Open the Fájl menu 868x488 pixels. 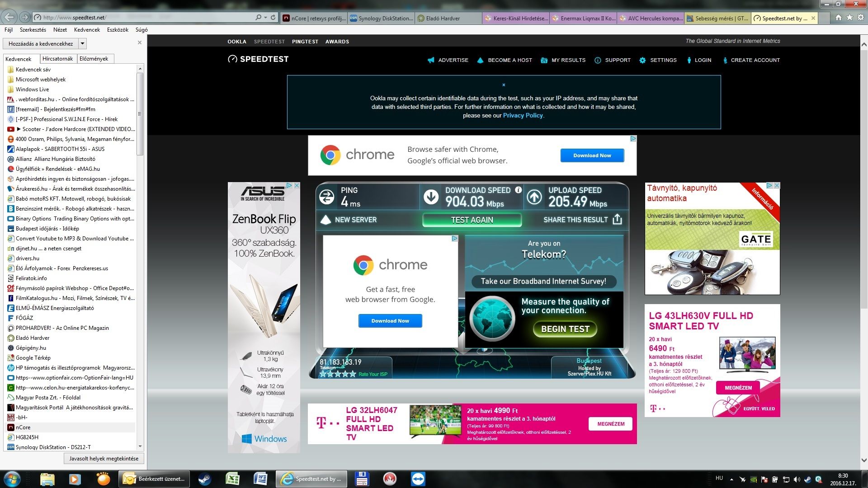pos(9,30)
